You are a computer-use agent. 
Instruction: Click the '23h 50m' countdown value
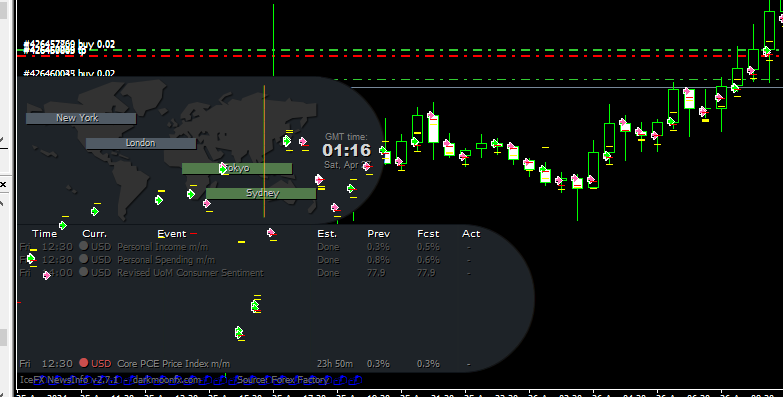335,364
